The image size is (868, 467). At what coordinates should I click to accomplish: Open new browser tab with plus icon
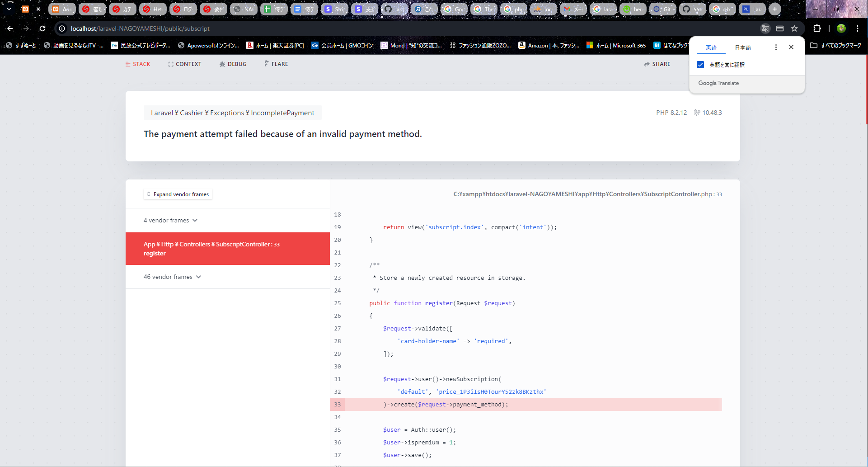point(775,9)
